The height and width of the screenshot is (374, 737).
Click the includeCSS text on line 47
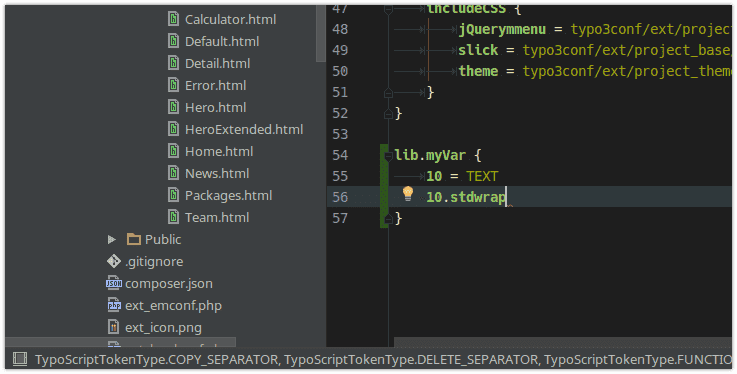click(466, 9)
